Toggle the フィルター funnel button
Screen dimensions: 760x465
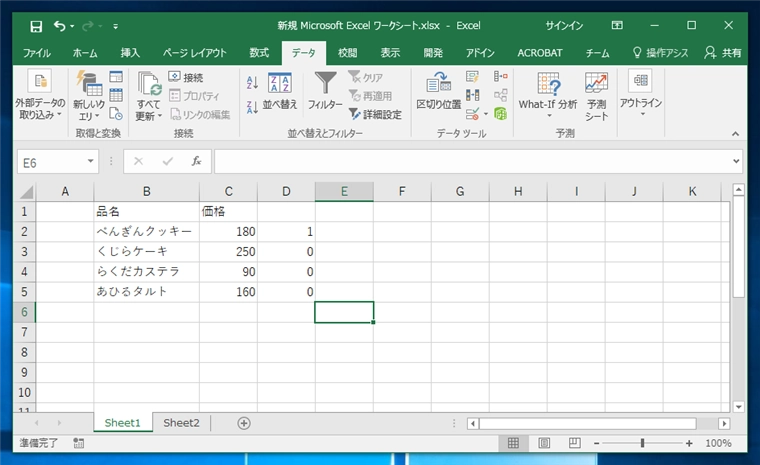click(325, 90)
